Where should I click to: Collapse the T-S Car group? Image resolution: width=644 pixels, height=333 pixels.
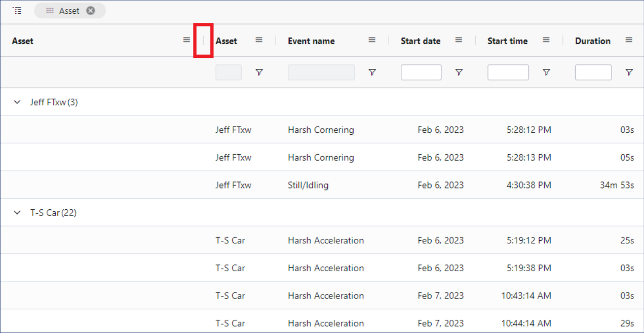click(17, 213)
